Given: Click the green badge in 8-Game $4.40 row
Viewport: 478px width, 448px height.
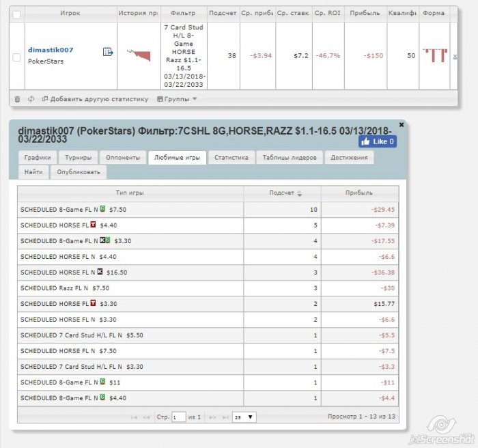Looking at the screenshot, I should tap(102, 397).
